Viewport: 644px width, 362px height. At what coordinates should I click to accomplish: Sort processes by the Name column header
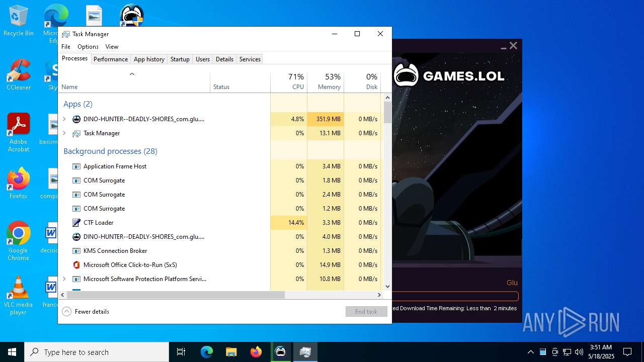pyautogui.click(x=134, y=82)
